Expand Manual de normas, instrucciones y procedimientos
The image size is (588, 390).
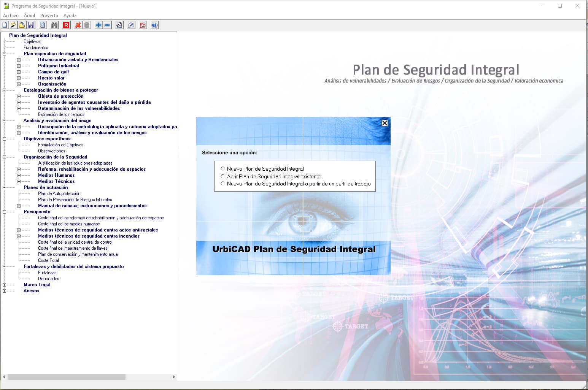(19, 206)
